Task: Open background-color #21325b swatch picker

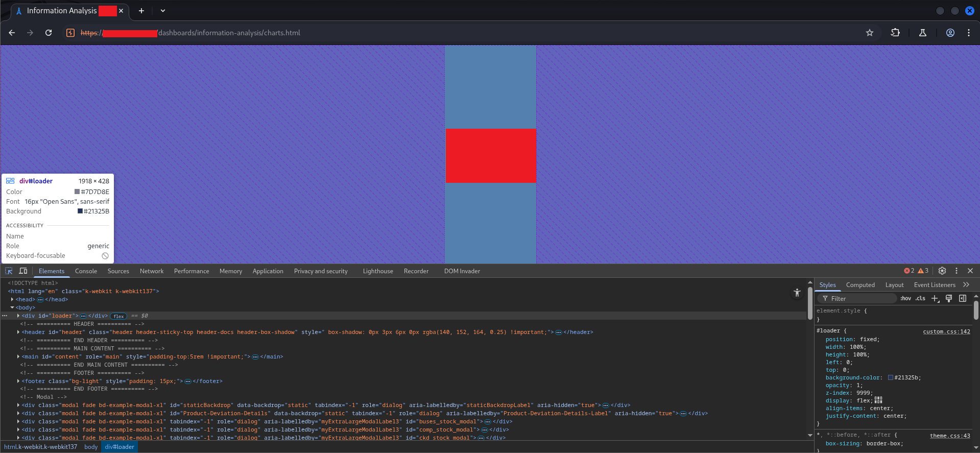Action: click(x=891, y=378)
